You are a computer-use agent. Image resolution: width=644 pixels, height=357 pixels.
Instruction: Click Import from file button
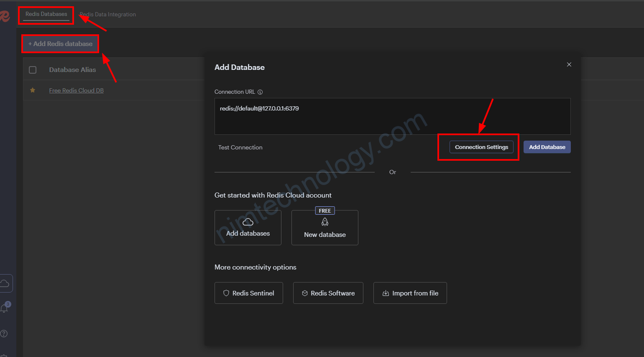pyautogui.click(x=410, y=293)
